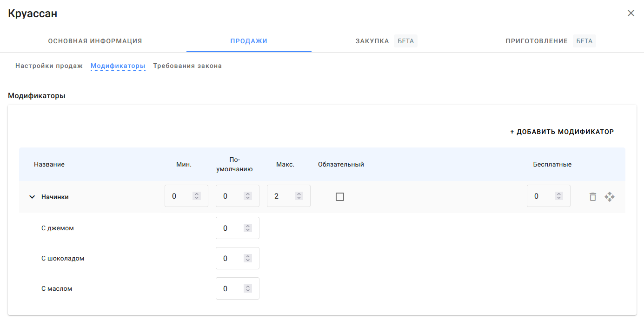Viewport: 644px width, 321px height.
Task: Click stepper of С джемом default quantity
Action: [x=248, y=228]
